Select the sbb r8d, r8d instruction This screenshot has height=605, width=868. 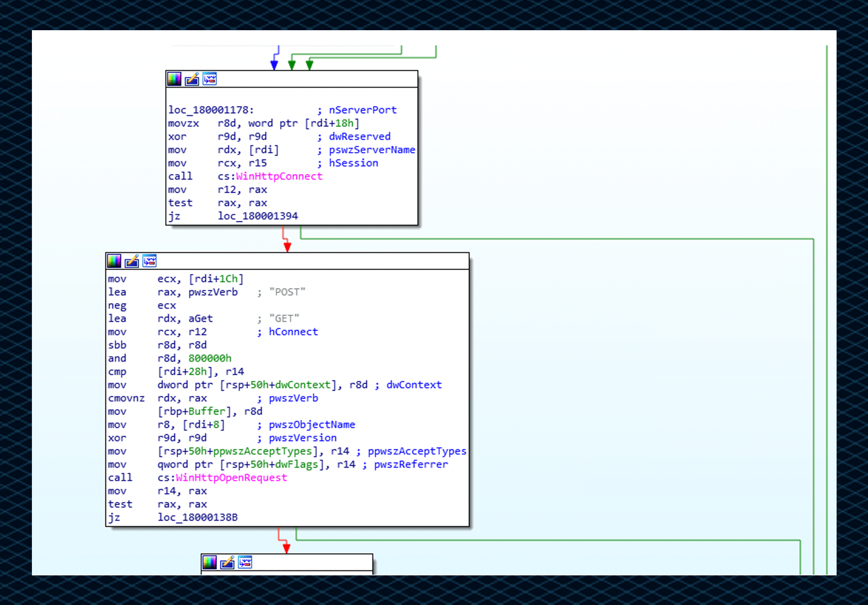point(157,345)
